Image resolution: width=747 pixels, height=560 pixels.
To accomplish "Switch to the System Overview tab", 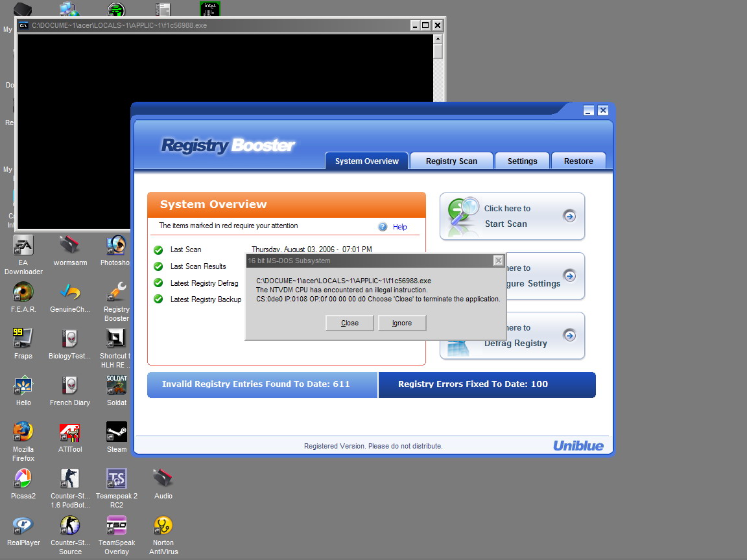I will click(x=367, y=161).
